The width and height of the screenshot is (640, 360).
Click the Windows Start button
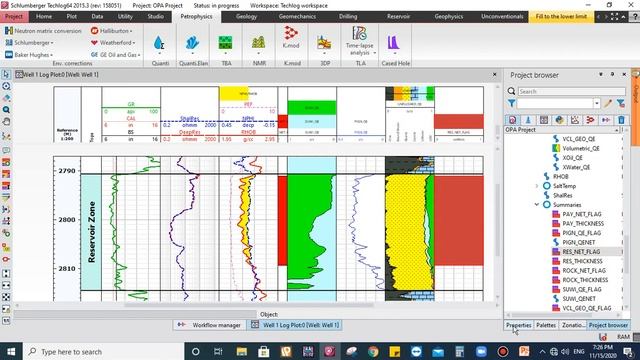click(x=11, y=351)
